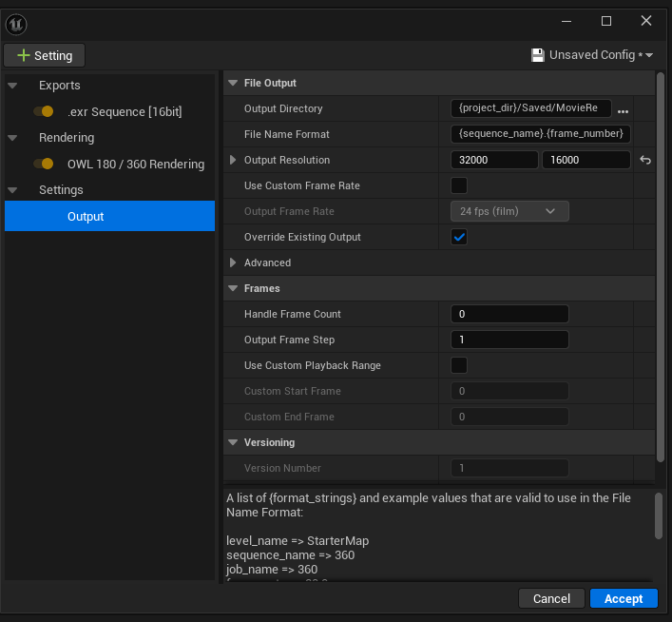Click the format strings help text scrollbar
Viewport: 672px width, 622px height.
pyautogui.click(x=659, y=516)
